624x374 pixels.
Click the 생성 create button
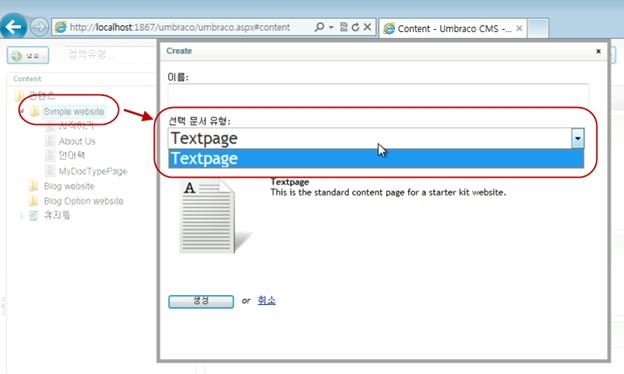tap(201, 301)
